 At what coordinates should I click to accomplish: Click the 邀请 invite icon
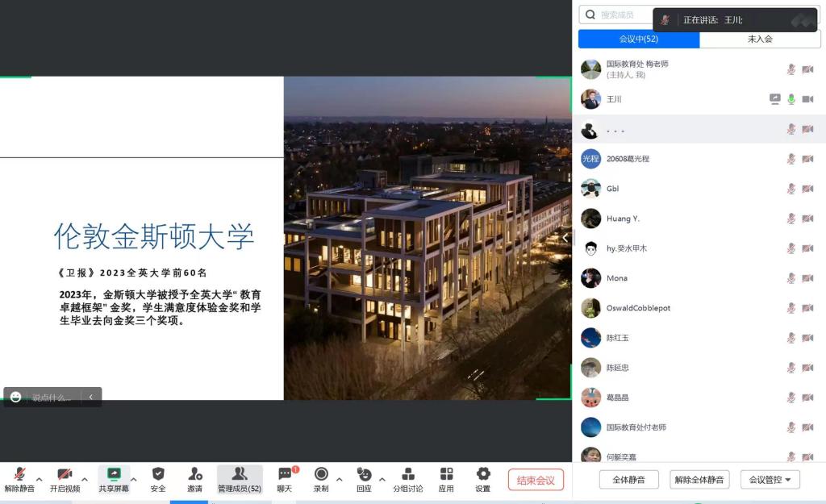pos(195,474)
